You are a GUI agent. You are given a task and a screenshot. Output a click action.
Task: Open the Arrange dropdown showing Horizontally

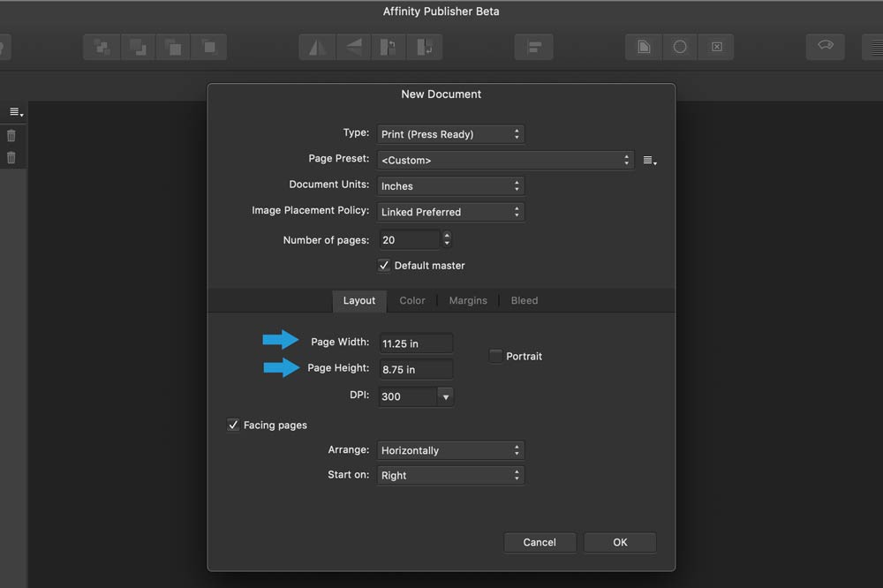coord(450,450)
